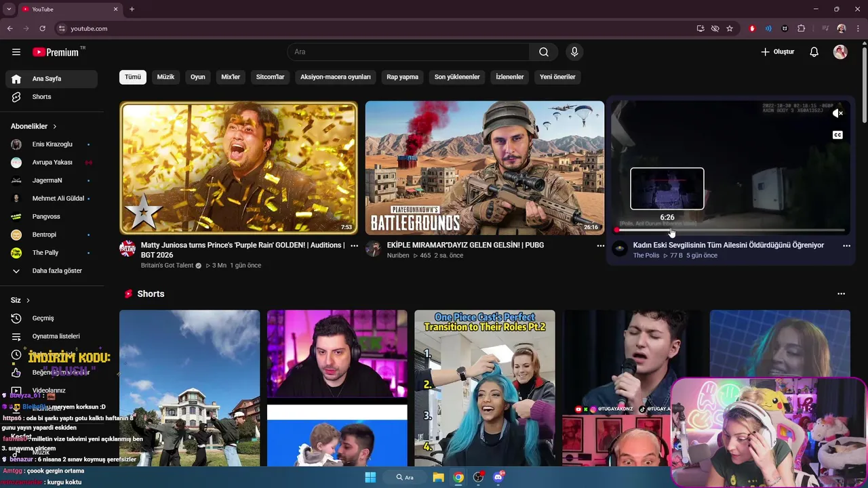Viewport: 868px width, 488px height.
Task: Select the Son yüklenenler chip
Action: (x=457, y=77)
